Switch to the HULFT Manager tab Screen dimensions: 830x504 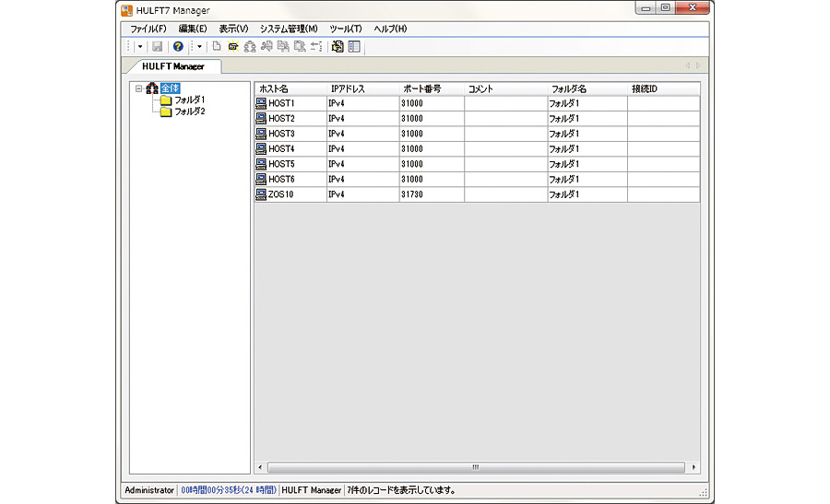[x=172, y=66]
